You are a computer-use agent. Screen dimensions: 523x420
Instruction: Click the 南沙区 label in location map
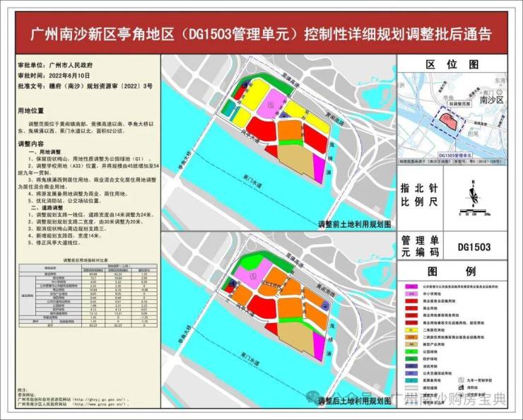point(491,100)
